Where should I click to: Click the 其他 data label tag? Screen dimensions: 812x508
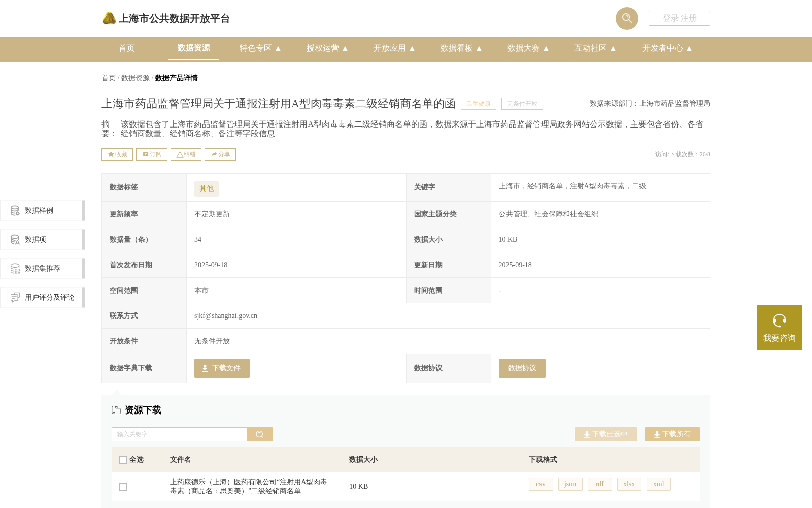tap(207, 189)
